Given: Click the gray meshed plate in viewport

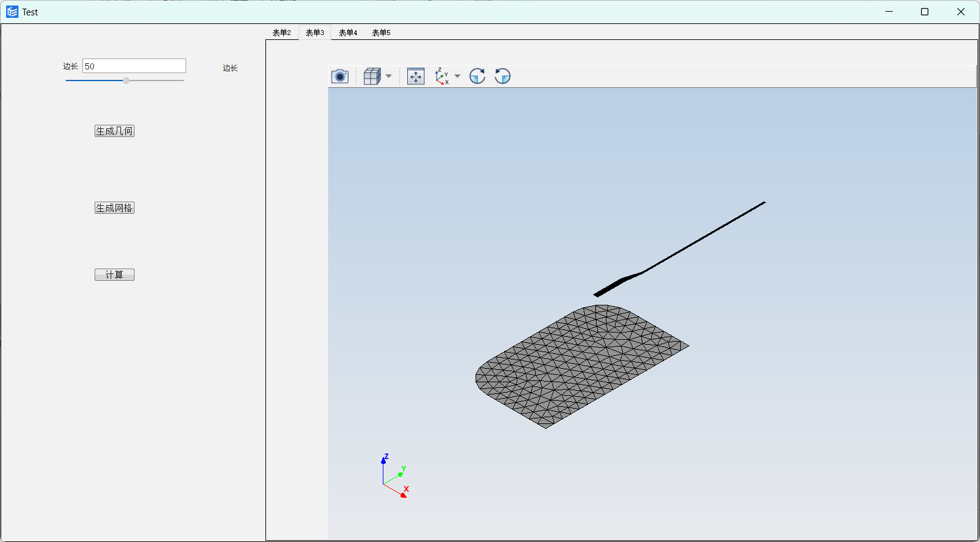Looking at the screenshot, I should tap(581, 366).
